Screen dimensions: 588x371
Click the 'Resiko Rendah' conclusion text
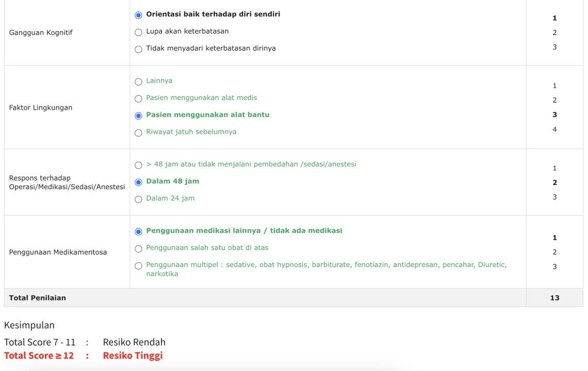pyautogui.click(x=134, y=342)
